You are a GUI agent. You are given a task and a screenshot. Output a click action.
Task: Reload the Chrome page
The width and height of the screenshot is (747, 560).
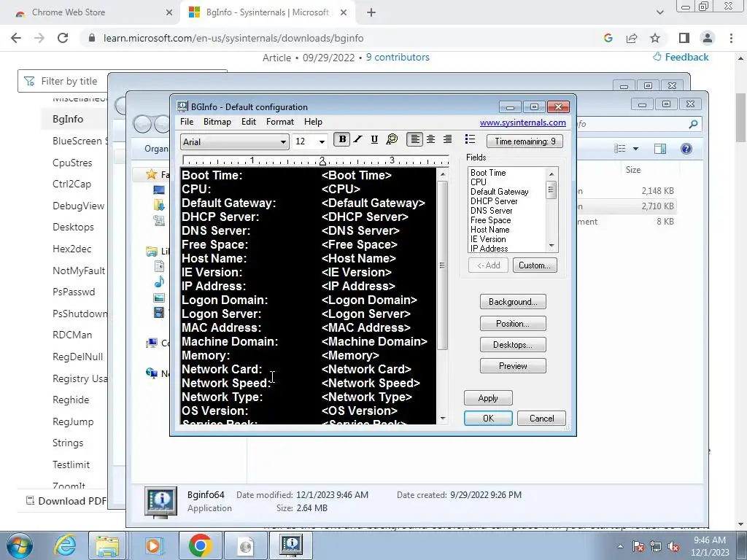coord(63,38)
